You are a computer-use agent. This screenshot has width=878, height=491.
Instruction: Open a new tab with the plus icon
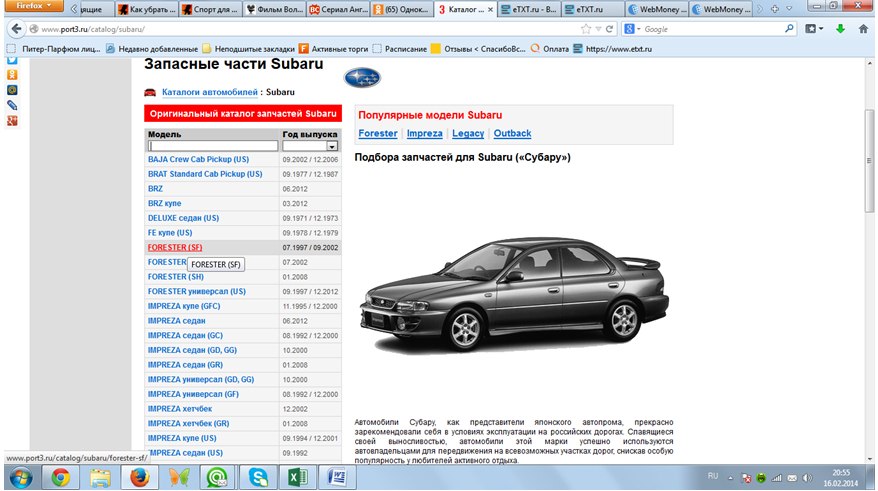click(x=774, y=9)
